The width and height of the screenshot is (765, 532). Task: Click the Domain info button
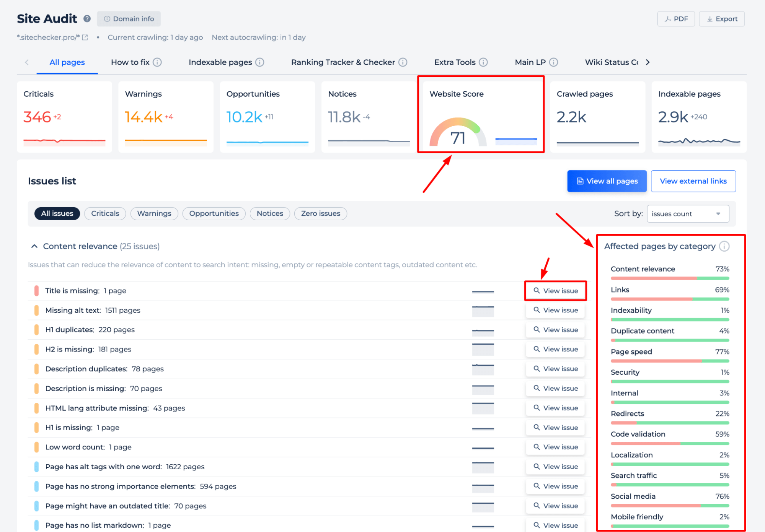(x=129, y=19)
